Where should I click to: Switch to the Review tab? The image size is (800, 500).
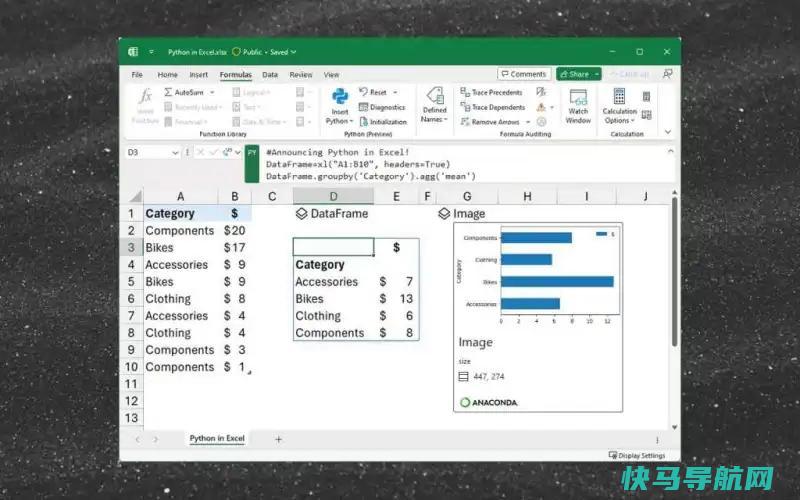point(301,74)
